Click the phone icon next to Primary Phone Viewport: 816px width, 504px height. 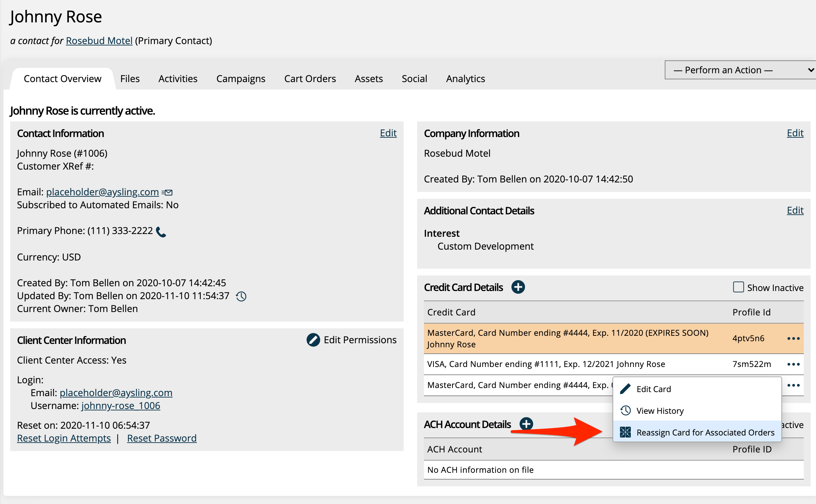(161, 232)
